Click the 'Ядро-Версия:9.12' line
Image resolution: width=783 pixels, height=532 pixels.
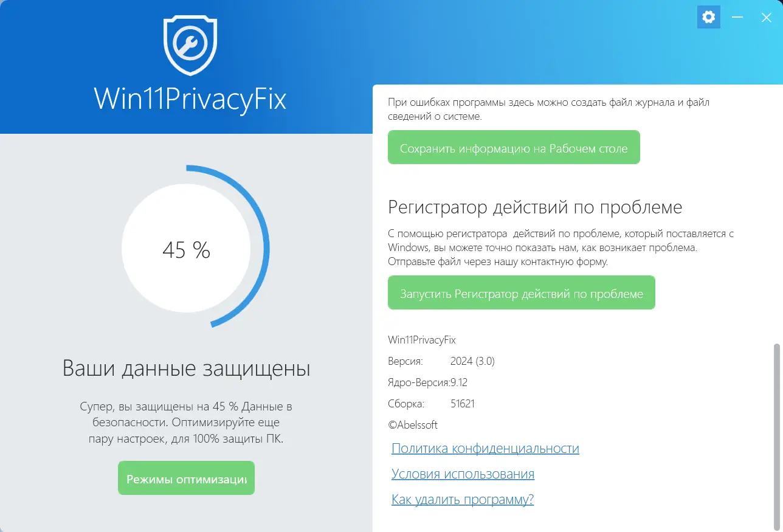tap(427, 382)
